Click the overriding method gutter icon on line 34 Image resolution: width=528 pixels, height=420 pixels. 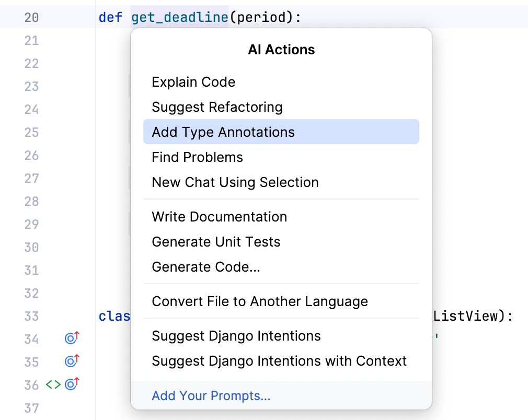[x=71, y=337]
